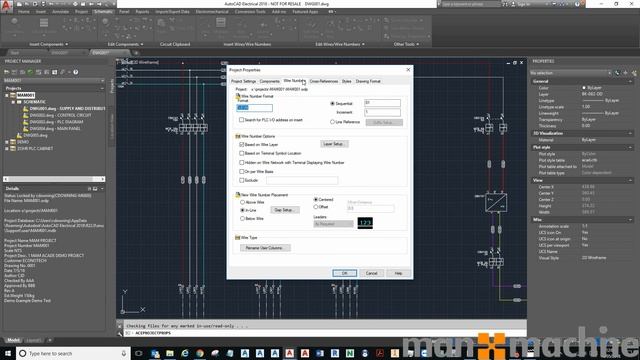Open the Cross-References tab
The image size is (640, 360).
pos(324,81)
